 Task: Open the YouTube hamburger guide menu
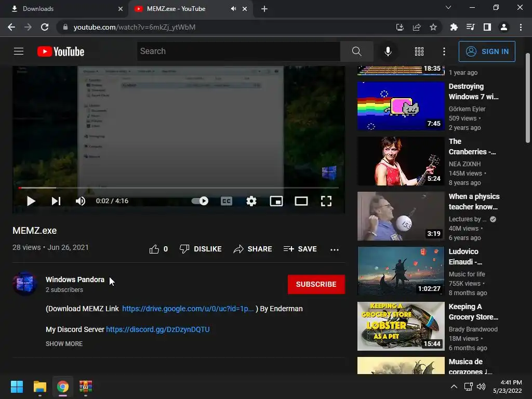click(x=19, y=51)
